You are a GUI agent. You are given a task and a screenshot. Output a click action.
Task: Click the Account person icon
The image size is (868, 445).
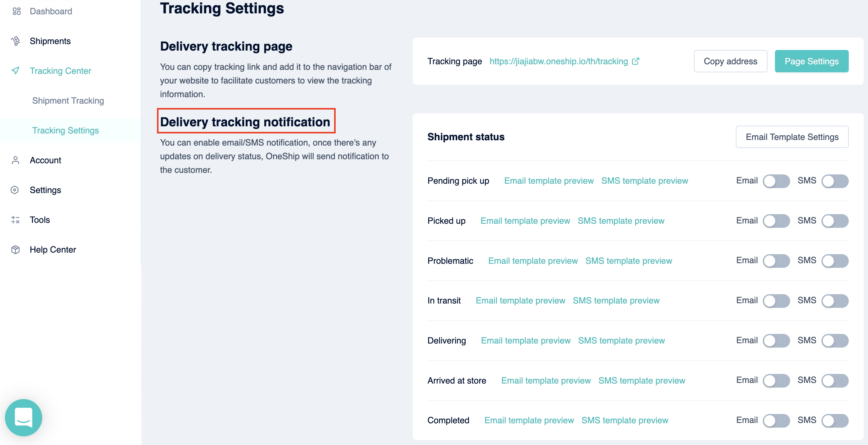(x=16, y=160)
